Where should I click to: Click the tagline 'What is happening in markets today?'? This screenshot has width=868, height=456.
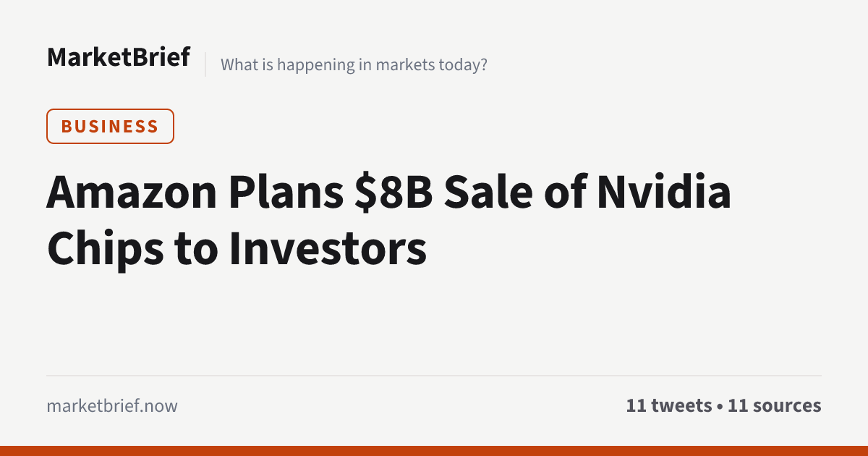354,64
